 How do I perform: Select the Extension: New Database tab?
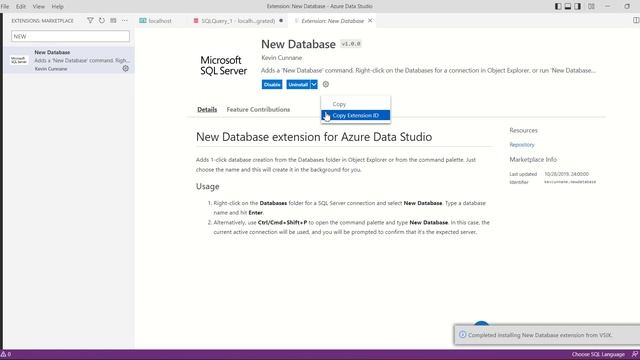pos(332,21)
